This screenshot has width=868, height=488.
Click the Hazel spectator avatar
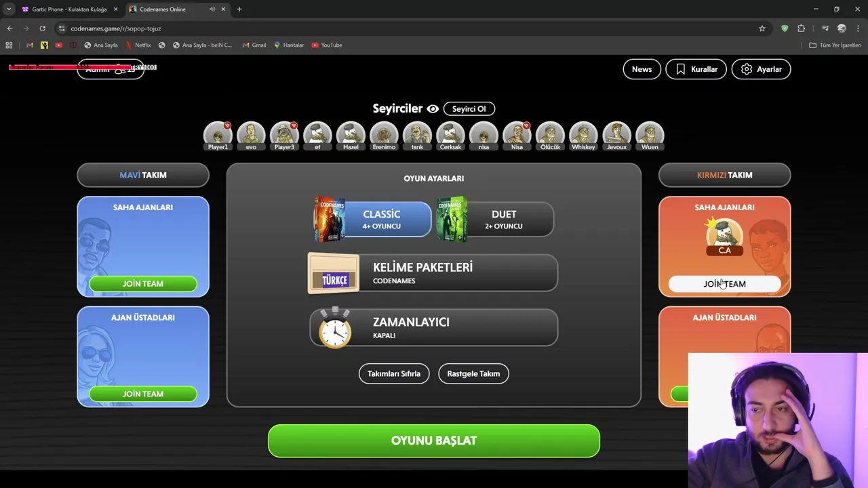pos(351,135)
